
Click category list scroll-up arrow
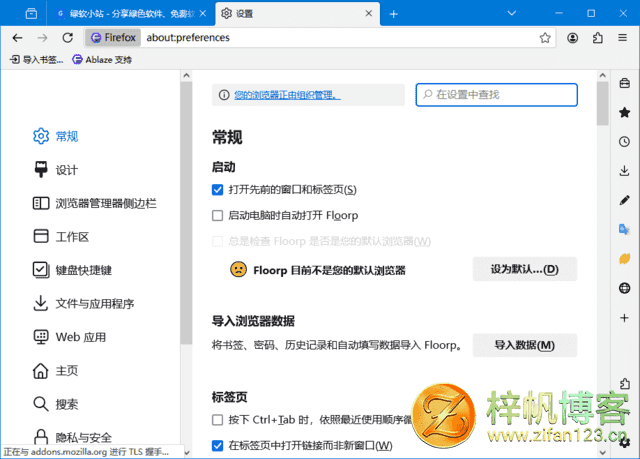pos(186,75)
